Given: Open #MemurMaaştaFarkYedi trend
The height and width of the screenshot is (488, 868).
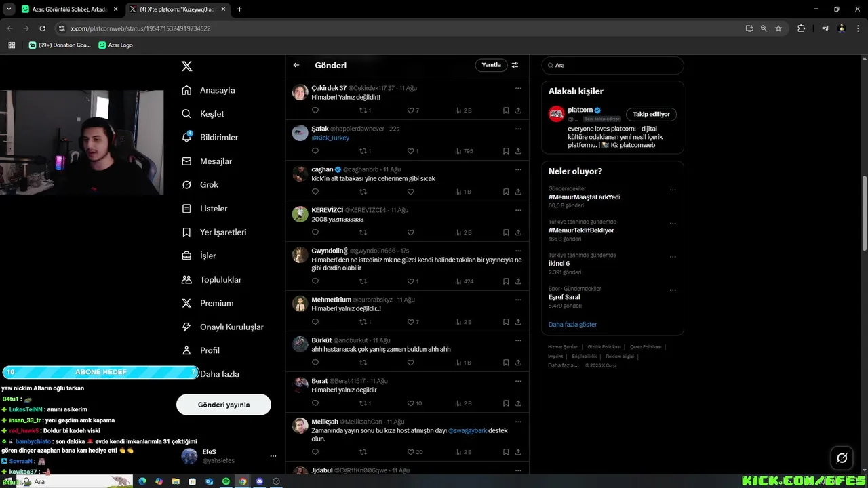Looking at the screenshot, I should 585,197.
